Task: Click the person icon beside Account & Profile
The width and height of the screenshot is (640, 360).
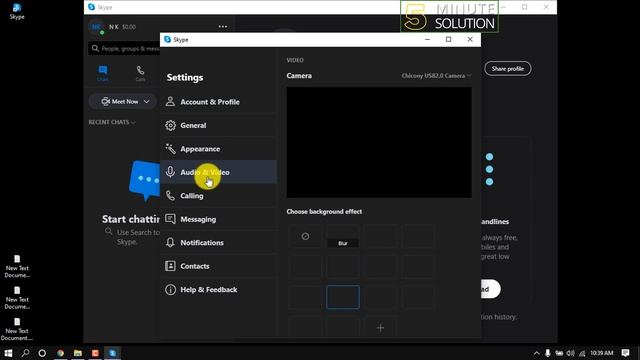Action: coord(170,102)
